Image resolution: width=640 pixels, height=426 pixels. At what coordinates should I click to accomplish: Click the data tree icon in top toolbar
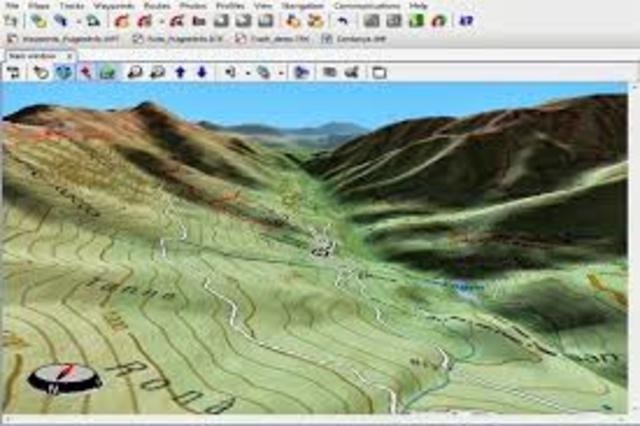tap(11, 20)
